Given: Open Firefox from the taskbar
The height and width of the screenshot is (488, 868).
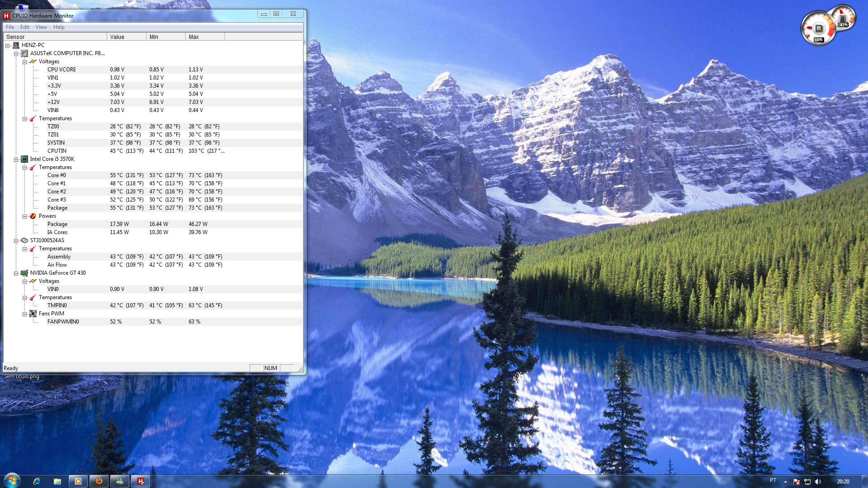Looking at the screenshot, I should 99,481.
